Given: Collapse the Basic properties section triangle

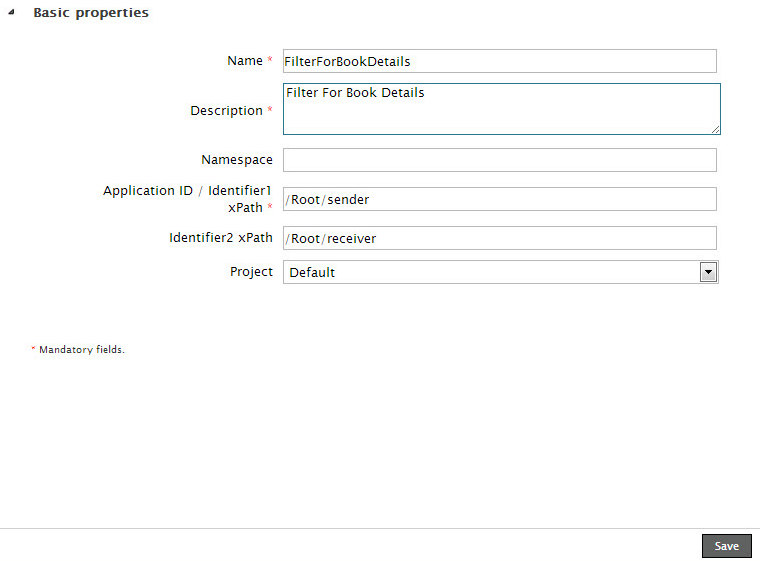Looking at the screenshot, I should click(x=11, y=14).
